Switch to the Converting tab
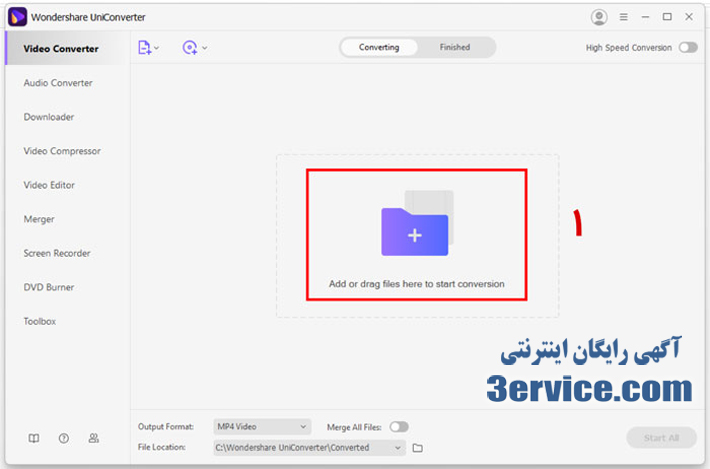Image resolution: width=710 pixels, height=469 pixels. (x=379, y=48)
